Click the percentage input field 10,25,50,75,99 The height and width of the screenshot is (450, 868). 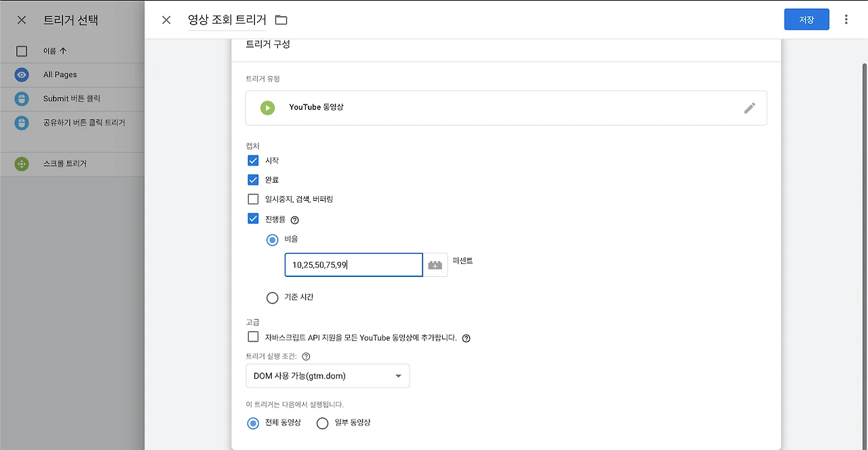pos(353,265)
